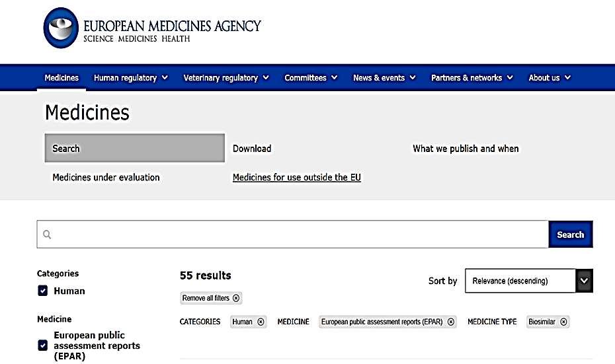Expand the Veterinary regulatory menu
Image resolution: width=615 pixels, height=364 pixels.
pyautogui.click(x=226, y=78)
